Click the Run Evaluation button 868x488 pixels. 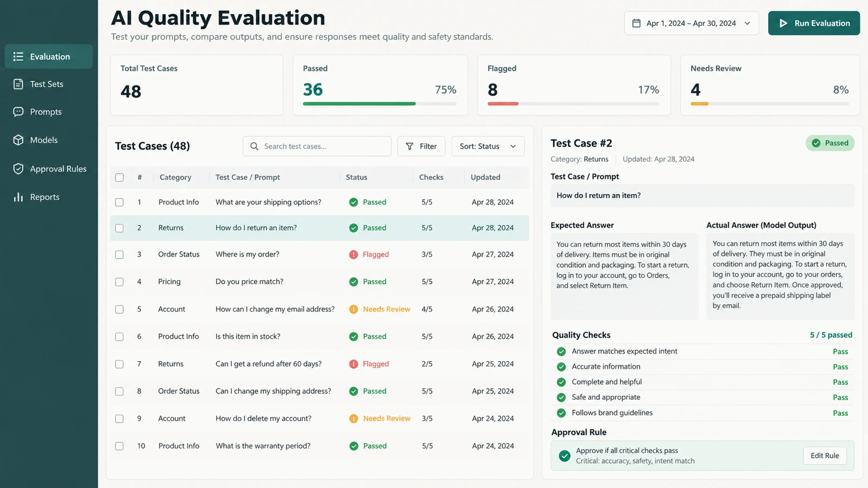coord(814,23)
